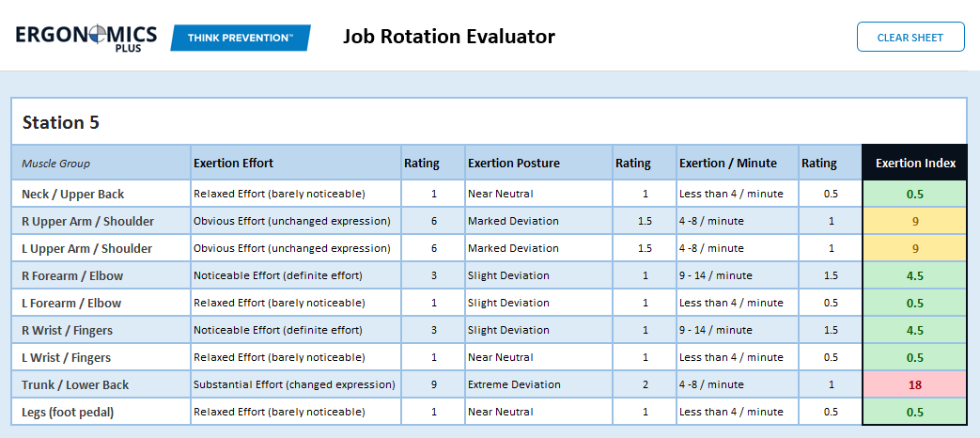Open Exertion Posture for Trunk / Lower Back
Viewport: 980px width, 438px height.
[538, 384]
